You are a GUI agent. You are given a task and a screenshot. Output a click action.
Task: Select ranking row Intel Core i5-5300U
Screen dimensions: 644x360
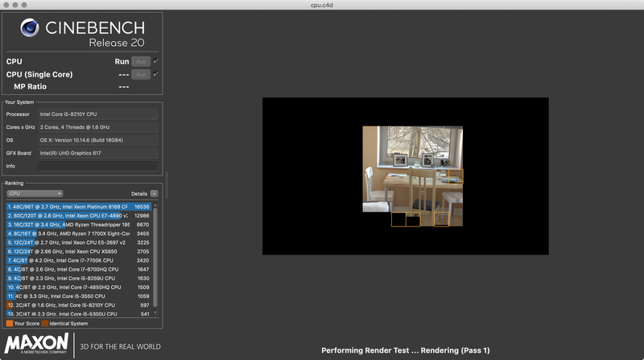(x=79, y=313)
